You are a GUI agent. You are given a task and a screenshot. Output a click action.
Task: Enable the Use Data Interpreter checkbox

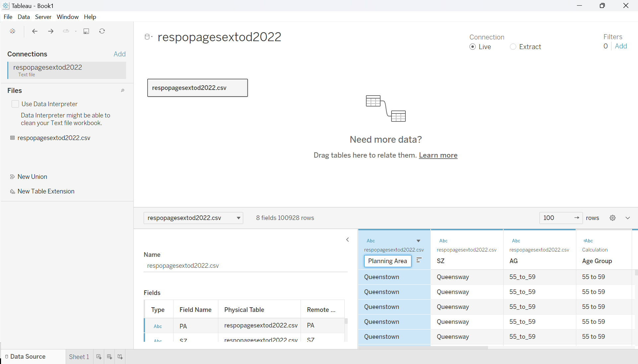coord(15,104)
